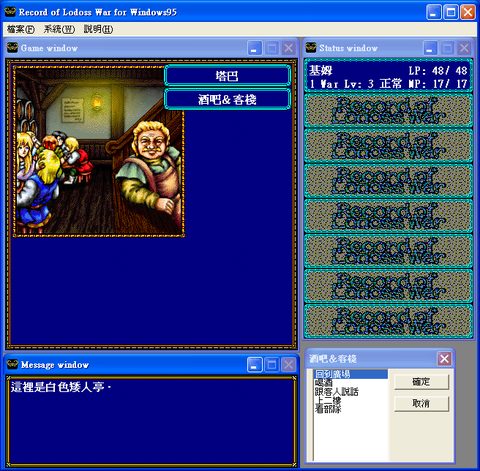This screenshot has width=480, height=471.
Task: Click the Message window title icon
Action: (13, 364)
